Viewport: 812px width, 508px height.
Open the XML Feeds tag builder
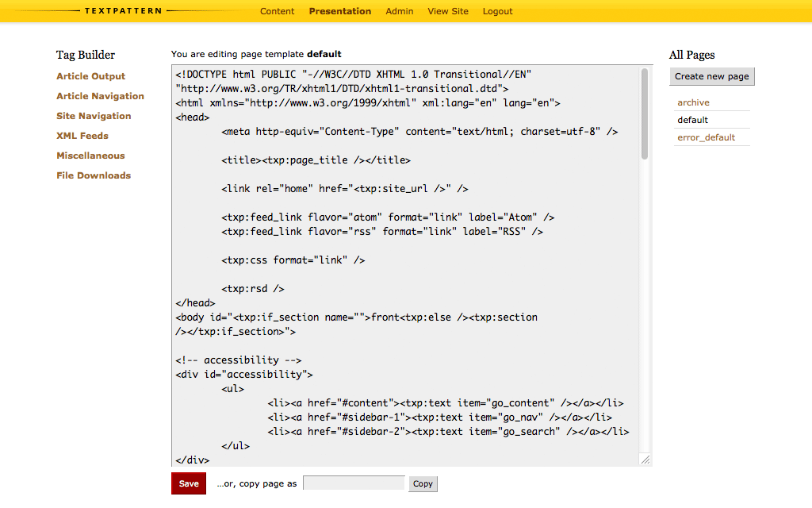(x=82, y=136)
